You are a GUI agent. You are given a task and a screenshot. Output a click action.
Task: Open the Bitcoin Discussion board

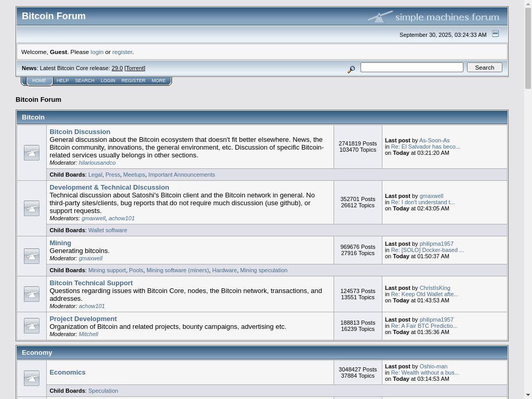79,131
